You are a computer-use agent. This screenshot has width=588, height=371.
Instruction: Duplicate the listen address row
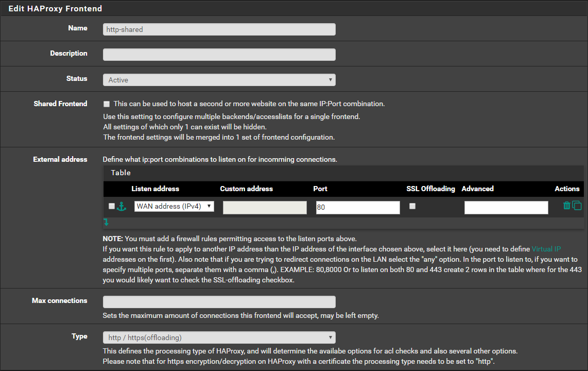[577, 206]
